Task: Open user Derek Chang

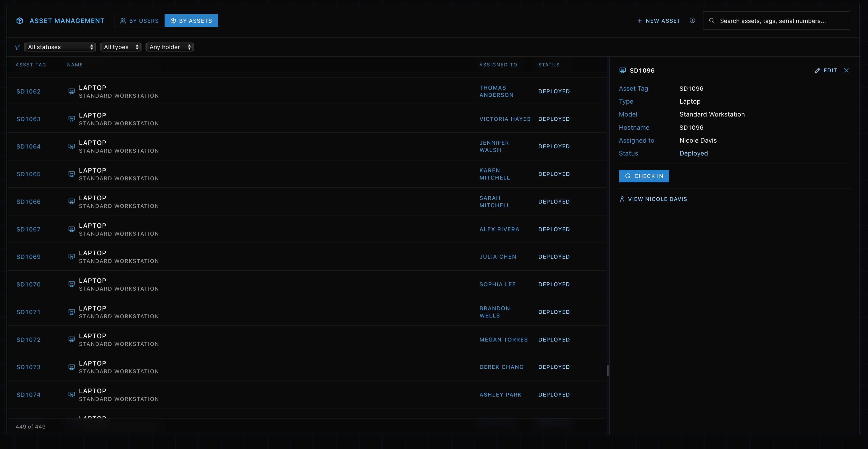Action: point(501,367)
